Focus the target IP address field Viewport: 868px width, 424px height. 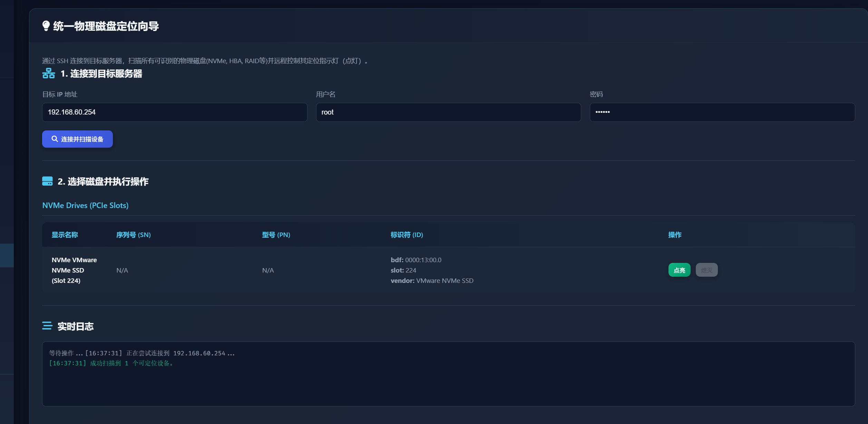pos(174,112)
